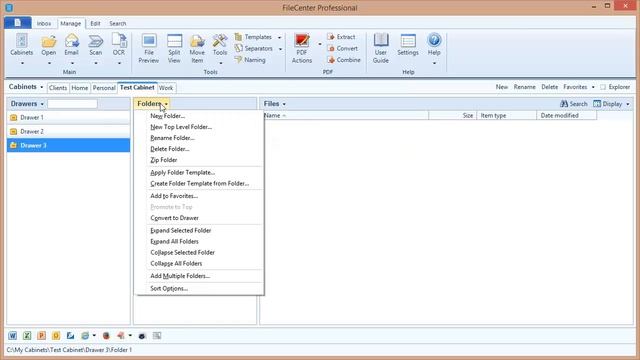
Task: Click the Separators ribbon item
Action: tap(253, 49)
